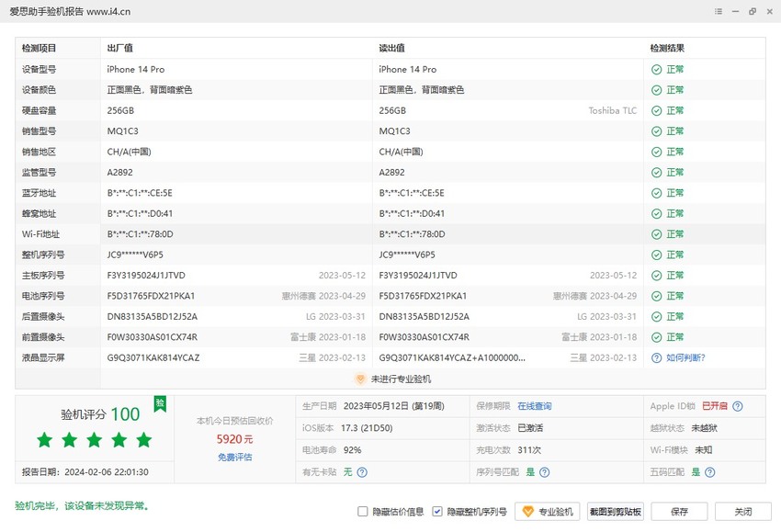Screen dimensions: 781x532
Task: Select the 17.3 (21D50) iOS version value
Action: click(367, 428)
